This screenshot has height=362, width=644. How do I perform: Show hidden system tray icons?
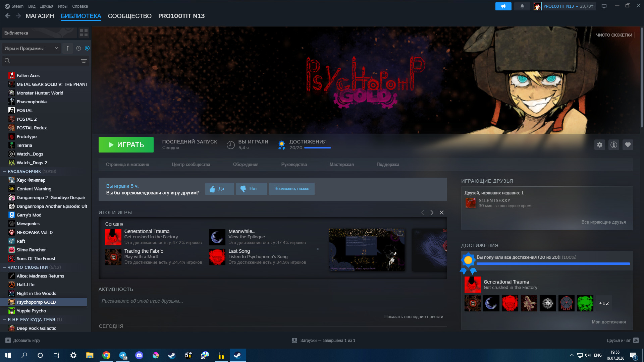point(572,355)
